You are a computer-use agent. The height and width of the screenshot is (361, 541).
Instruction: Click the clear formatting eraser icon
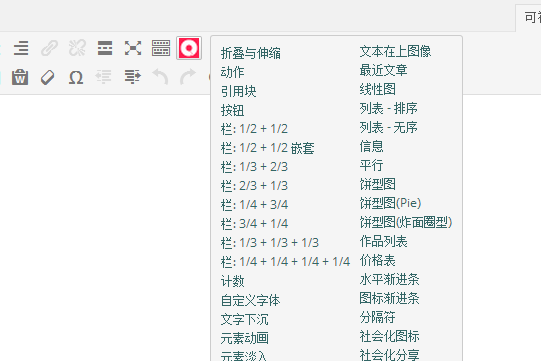48,77
